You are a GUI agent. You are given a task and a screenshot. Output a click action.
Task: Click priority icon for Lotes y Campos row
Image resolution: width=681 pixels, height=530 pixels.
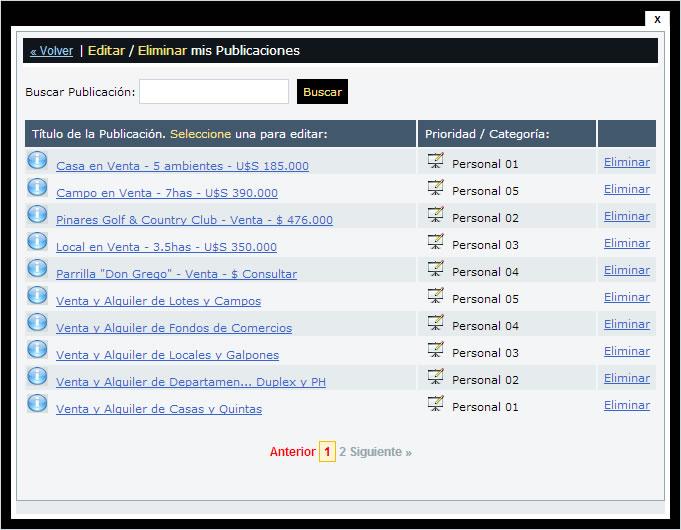435,295
